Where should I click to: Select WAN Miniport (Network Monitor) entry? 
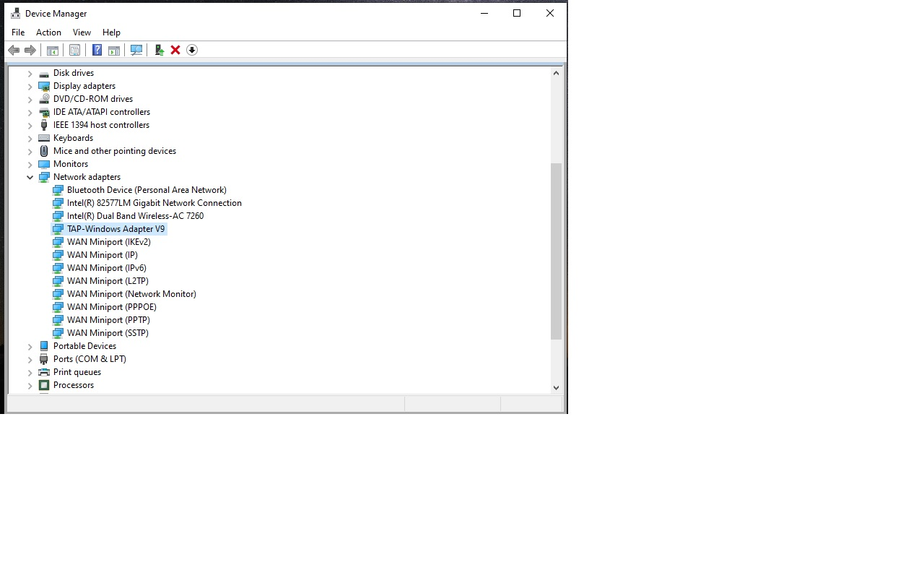click(x=131, y=294)
